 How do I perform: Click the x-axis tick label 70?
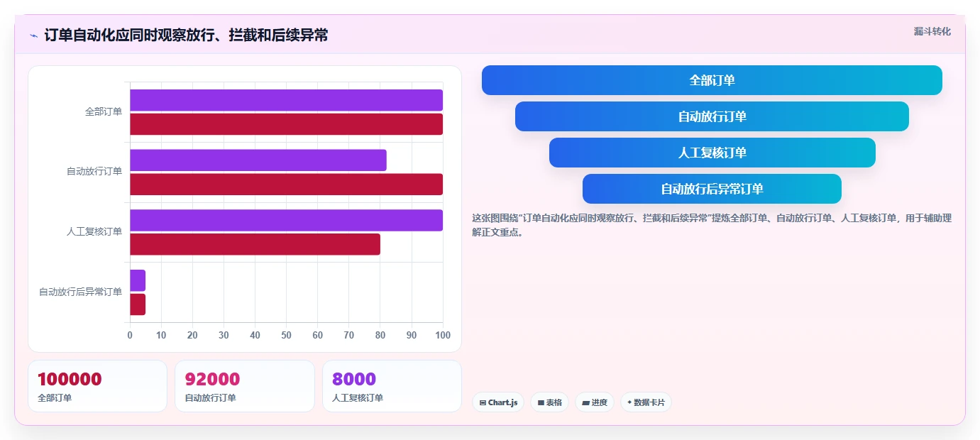[349, 335]
